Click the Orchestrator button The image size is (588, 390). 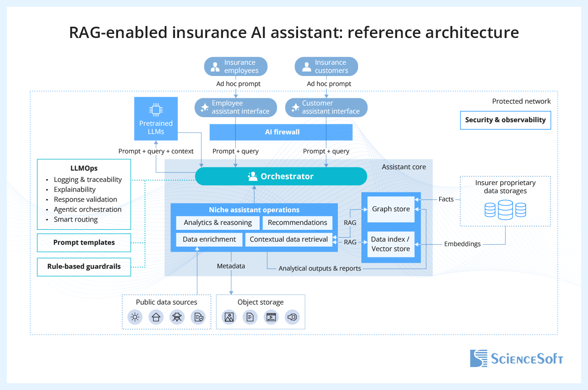tap(281, 176)
